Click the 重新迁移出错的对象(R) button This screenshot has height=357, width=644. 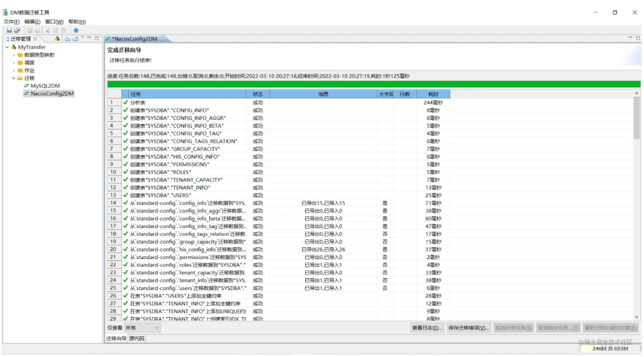[611, 328]
